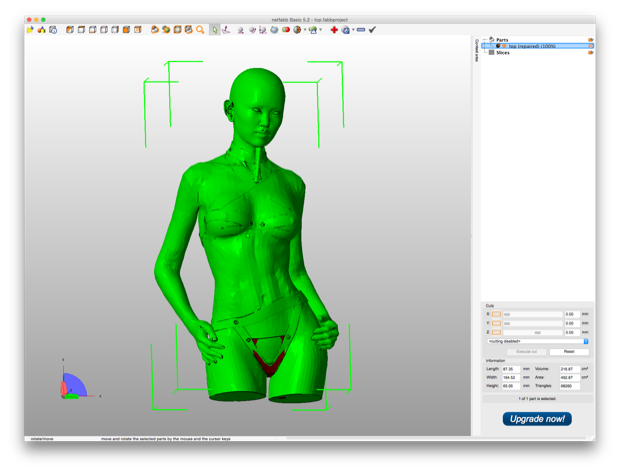Screen dimensions: 620x474
Task: Open dropdown arrow next to blue gear icon
Action: (353, 30)
